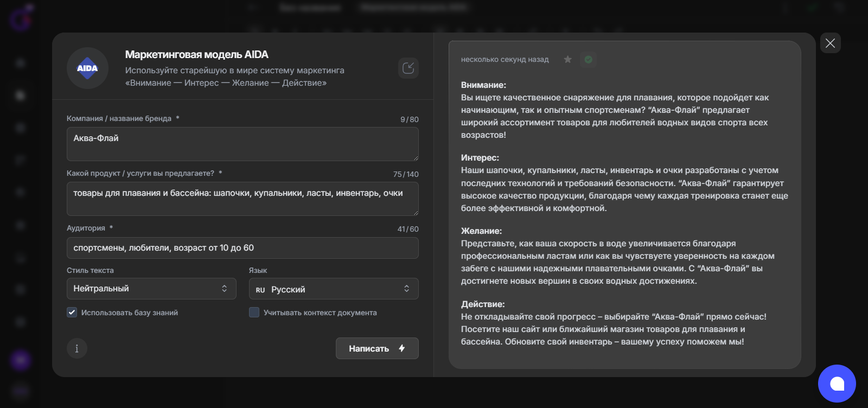Click the Аудитория input field
The image size is (868, 408).
click(x=242, y=248)
